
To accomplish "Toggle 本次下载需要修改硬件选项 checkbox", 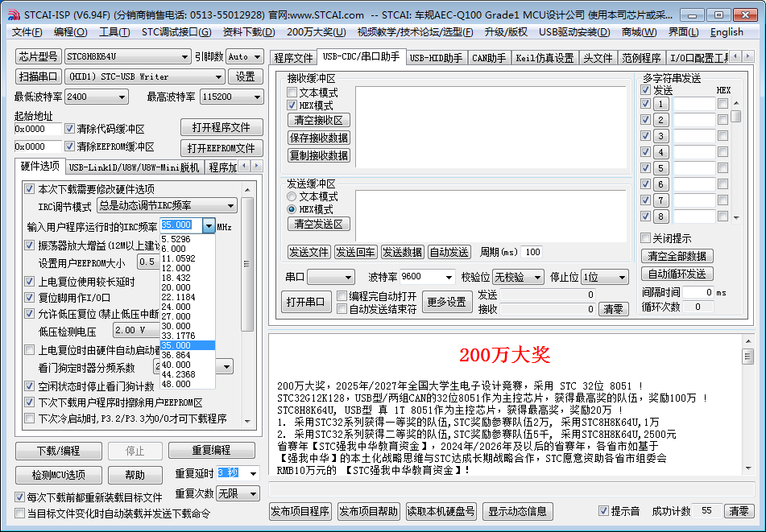I will click(29, 188).
